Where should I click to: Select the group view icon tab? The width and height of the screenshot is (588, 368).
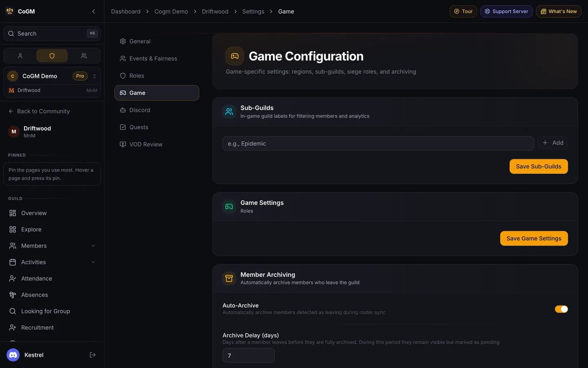(84, 56)
